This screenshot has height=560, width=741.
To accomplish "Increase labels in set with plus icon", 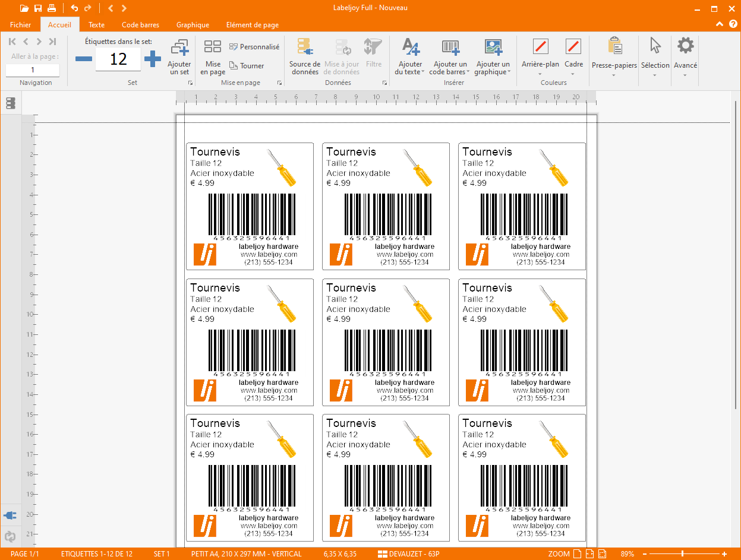I will coord(153,59).
